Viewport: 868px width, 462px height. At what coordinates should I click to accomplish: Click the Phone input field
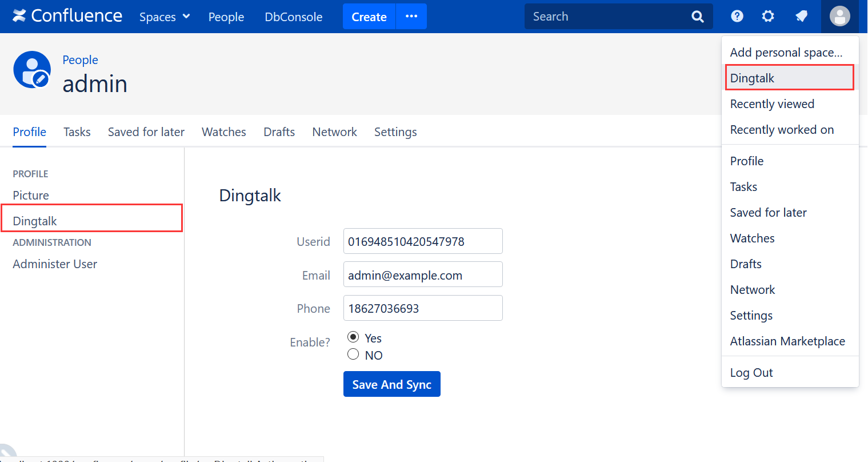coord(423,308)
